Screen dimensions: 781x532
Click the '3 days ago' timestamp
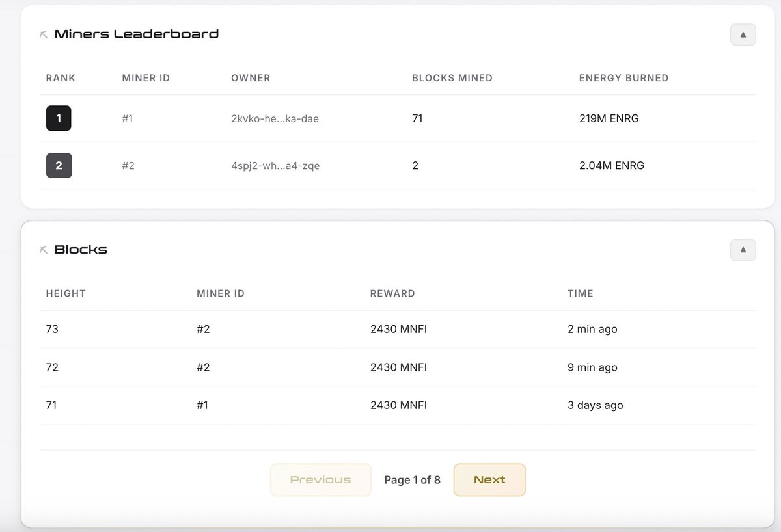point(596,405)
